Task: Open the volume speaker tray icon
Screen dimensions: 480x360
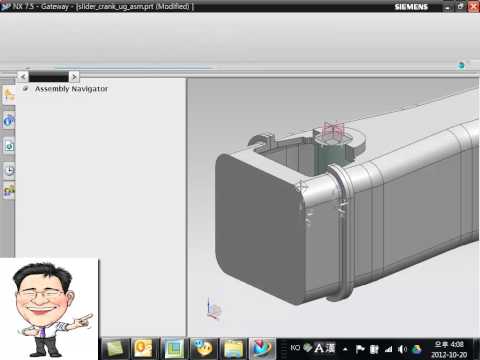Action: click(402, 349)
